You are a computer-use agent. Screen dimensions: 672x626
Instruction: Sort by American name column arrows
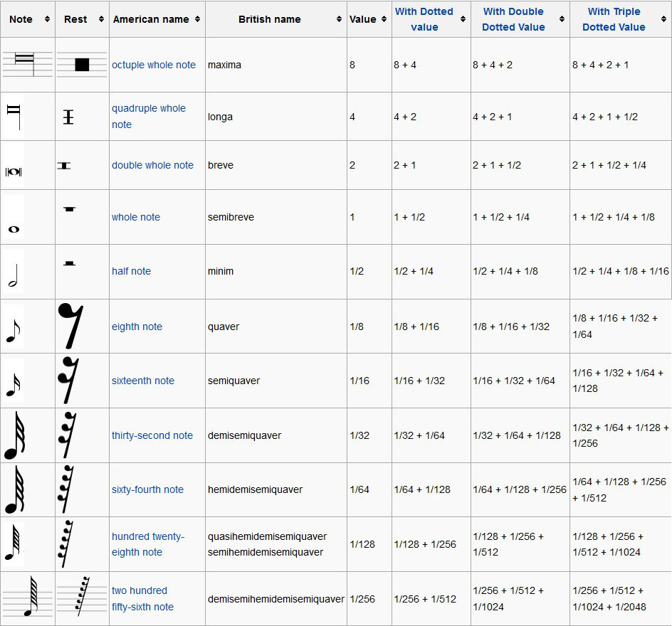click(197, 19)
